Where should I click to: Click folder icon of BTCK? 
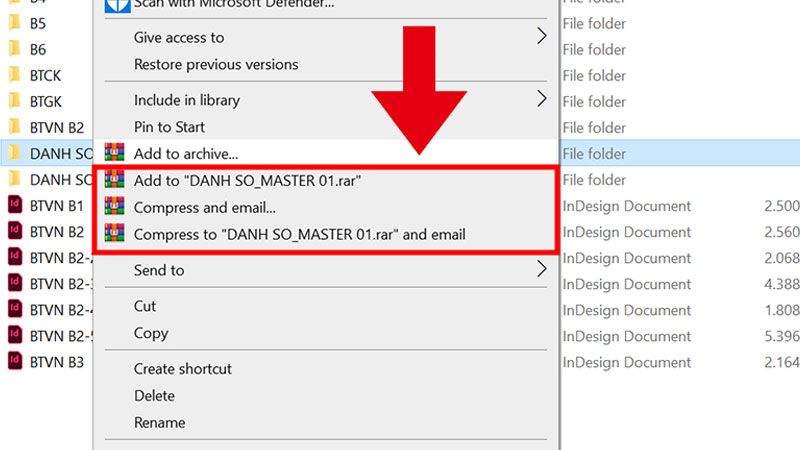15,74
